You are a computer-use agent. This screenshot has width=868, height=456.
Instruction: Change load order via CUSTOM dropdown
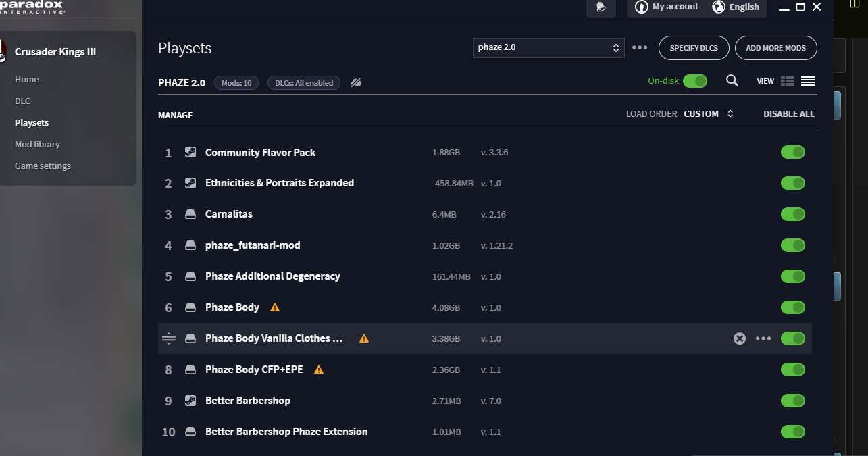tap(709, 114)
